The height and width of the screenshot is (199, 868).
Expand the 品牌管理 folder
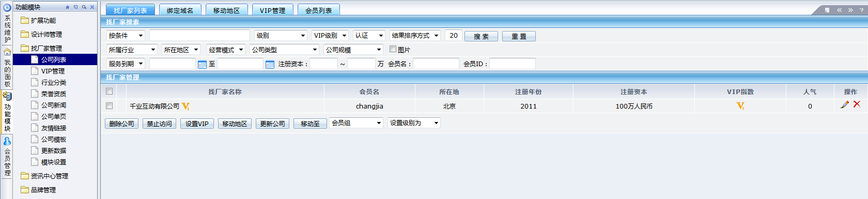tap(38, 190)
